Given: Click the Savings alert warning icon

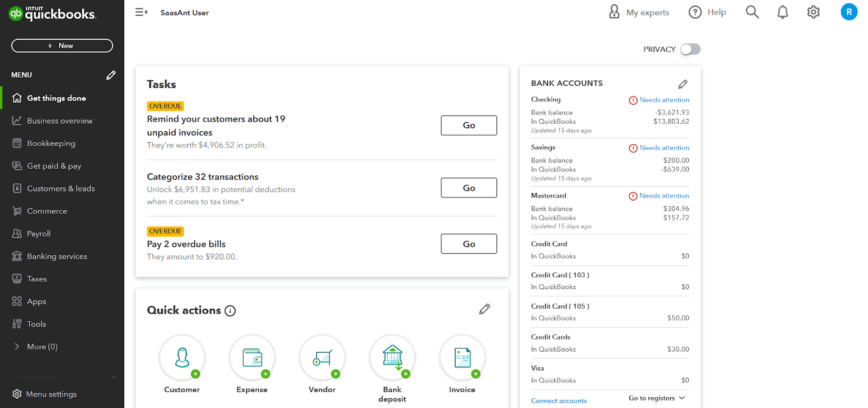Looking at the screenshot, I should (633, 148).
